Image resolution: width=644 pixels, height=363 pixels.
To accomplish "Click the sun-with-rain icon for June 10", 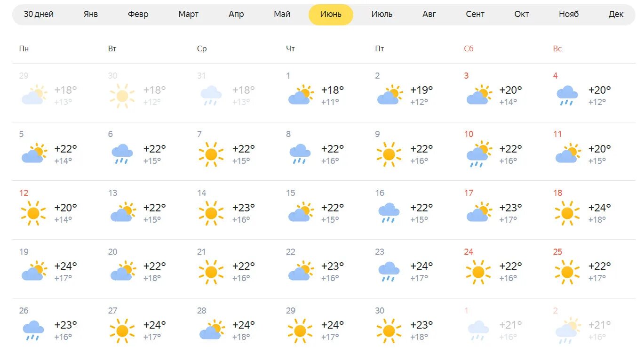I will click(x=478, y=154).
